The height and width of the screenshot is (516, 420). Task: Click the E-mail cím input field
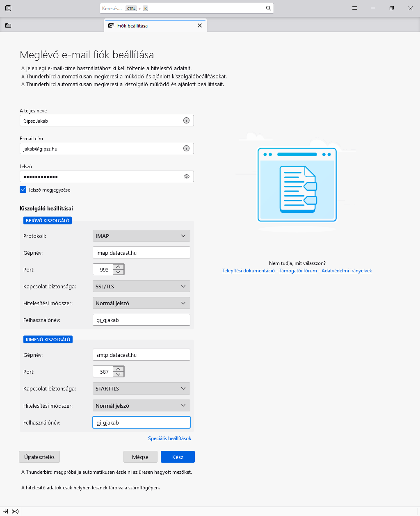[x=107, y=148]
